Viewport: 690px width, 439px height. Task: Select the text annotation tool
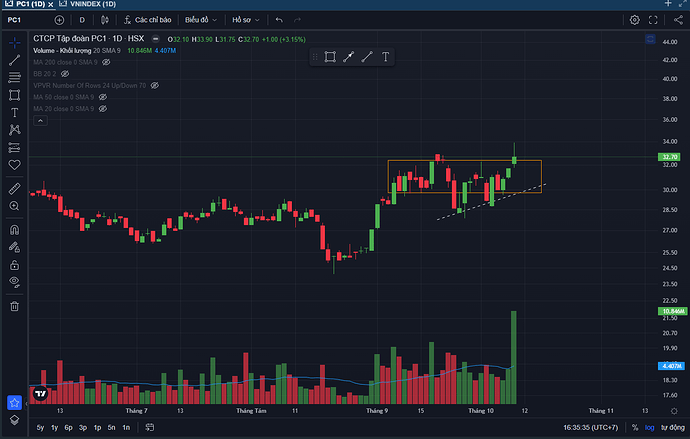click(14, 113)
